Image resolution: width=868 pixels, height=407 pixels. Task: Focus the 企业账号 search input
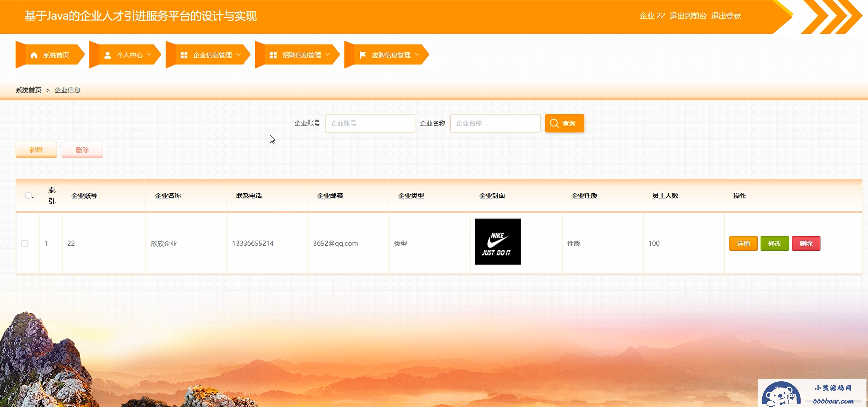click(x=370, y=123)
